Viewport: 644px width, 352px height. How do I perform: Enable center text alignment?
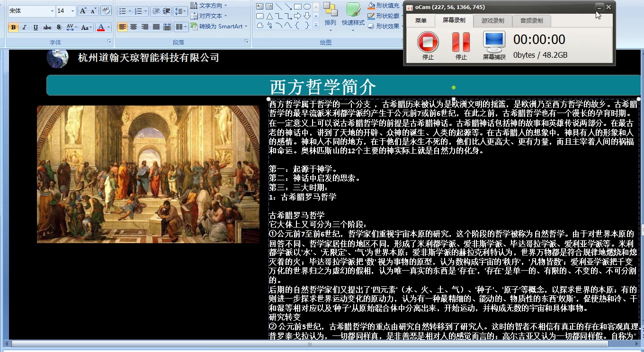134,27
